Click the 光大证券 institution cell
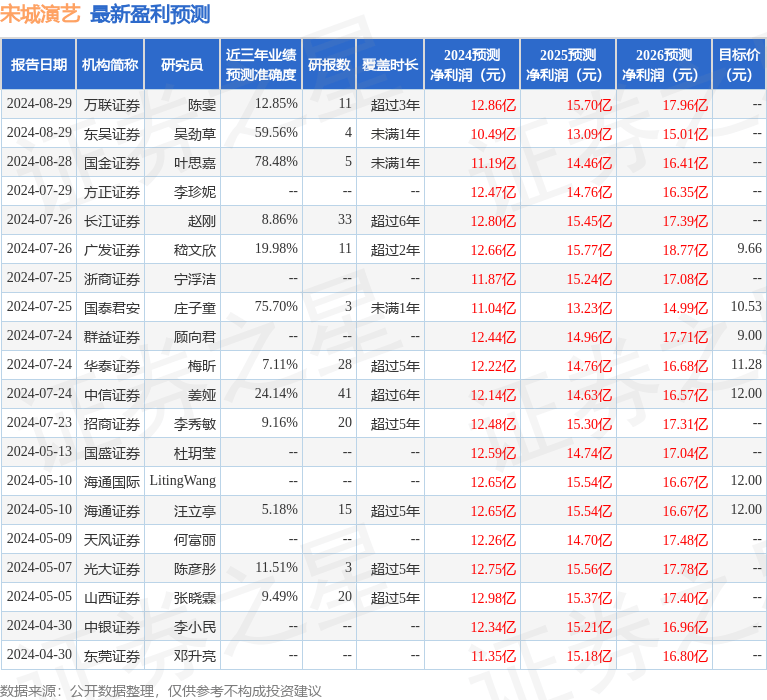 tap(112, 568)
